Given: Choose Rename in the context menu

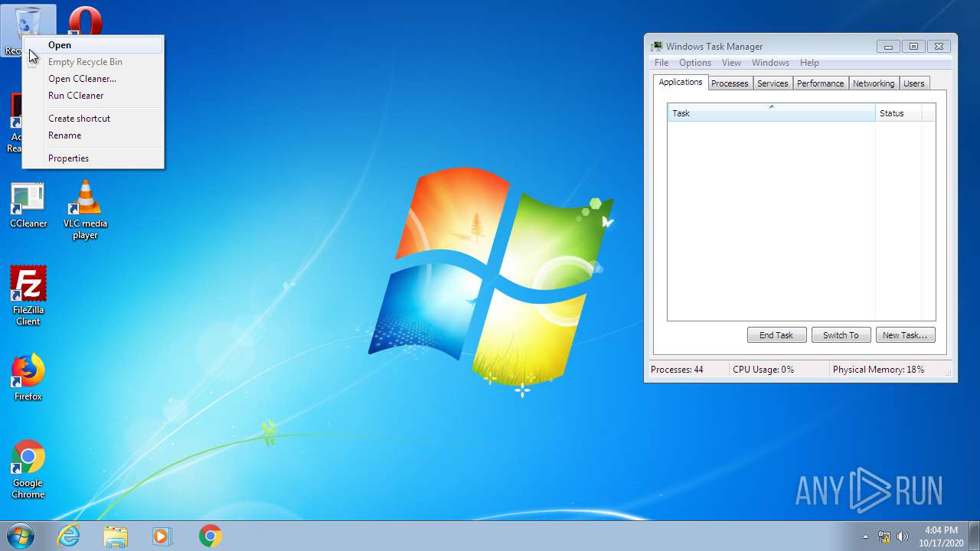Looking at the screenshot, I should (93, 135).
